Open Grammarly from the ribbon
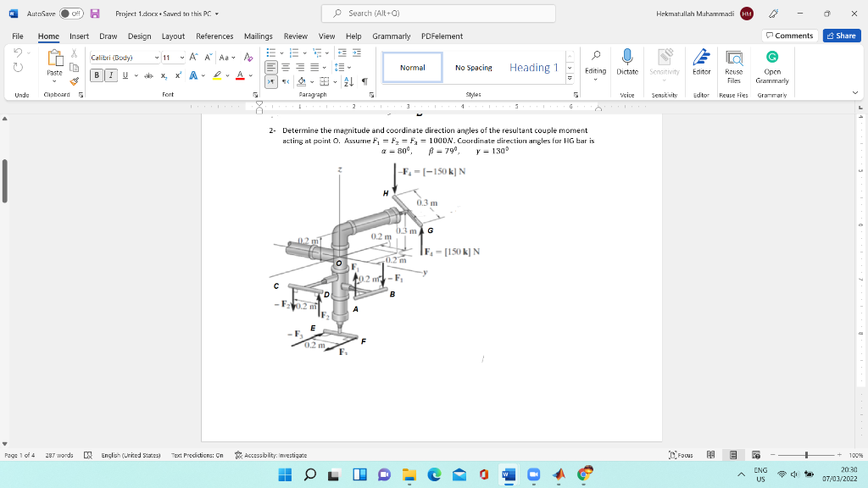868x488 pixels. (x=771, y=57)
